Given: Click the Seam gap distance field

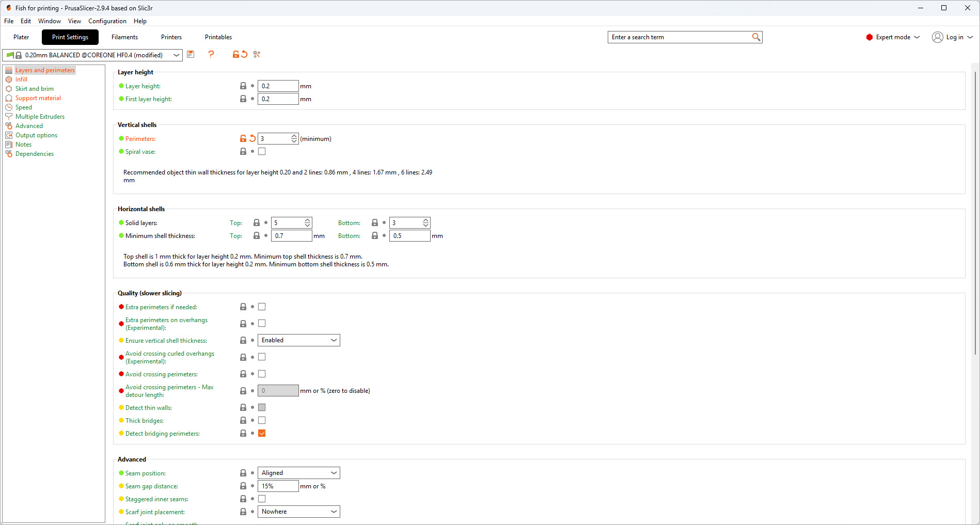Looking at the screenshot, I should pyautogui.click(x=278, y=486).
